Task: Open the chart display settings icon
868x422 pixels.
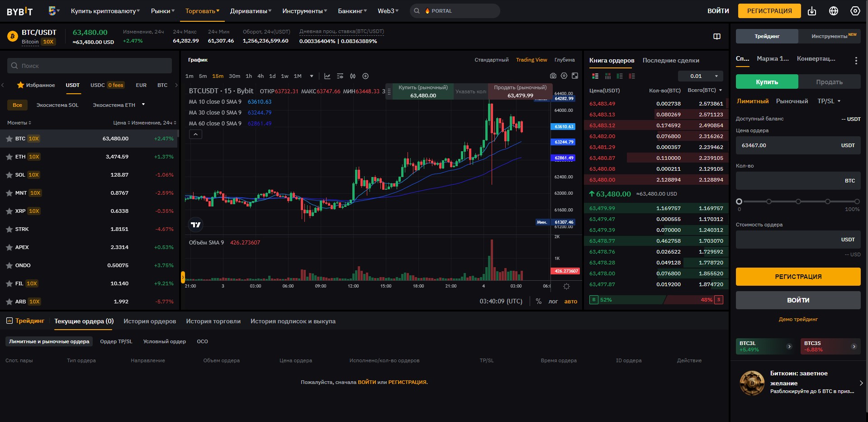Action: pos(340,76)
